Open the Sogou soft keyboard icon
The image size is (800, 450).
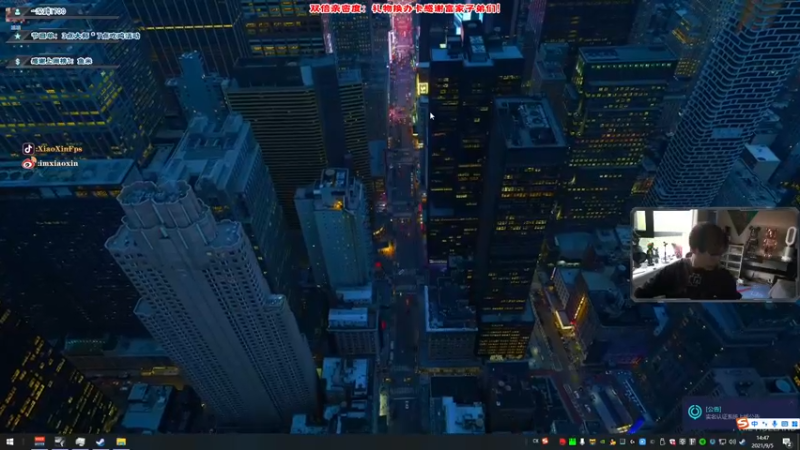pos(785,423)
